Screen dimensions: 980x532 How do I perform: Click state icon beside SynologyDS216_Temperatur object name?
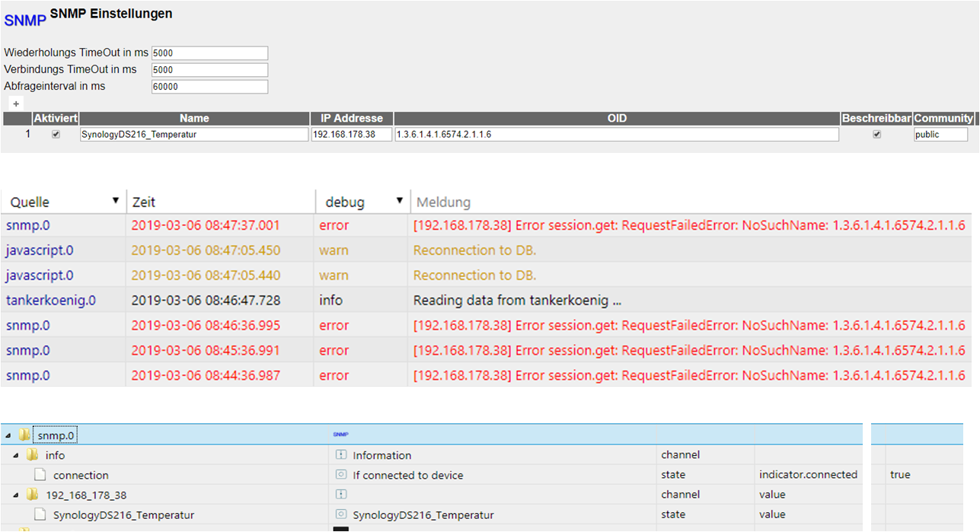(341, 514)
